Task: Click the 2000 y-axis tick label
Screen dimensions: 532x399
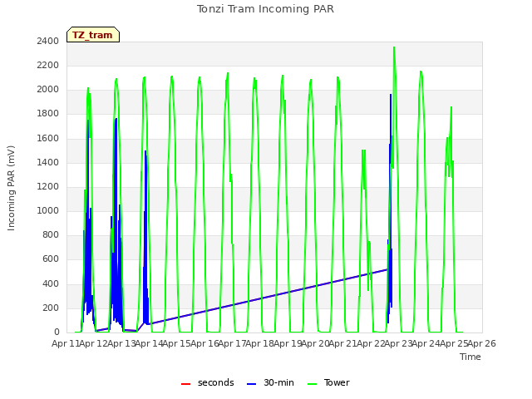Action: click(48, 89)
